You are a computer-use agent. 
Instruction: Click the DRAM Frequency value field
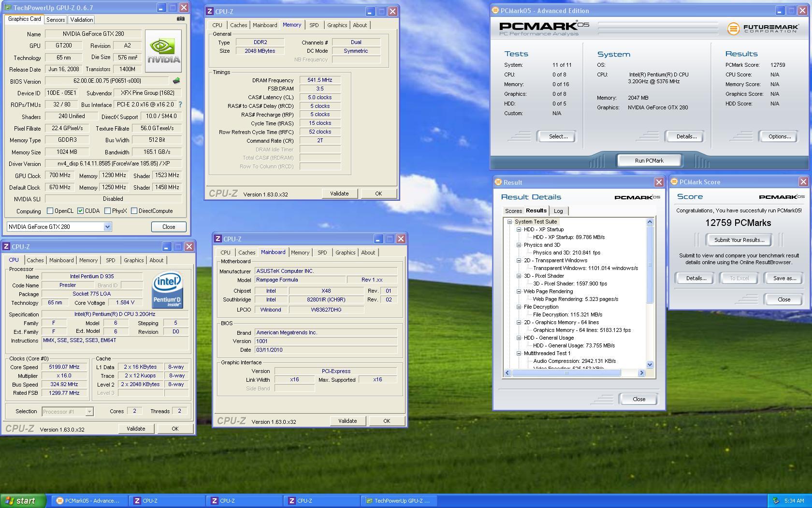(x=320, y=80)
